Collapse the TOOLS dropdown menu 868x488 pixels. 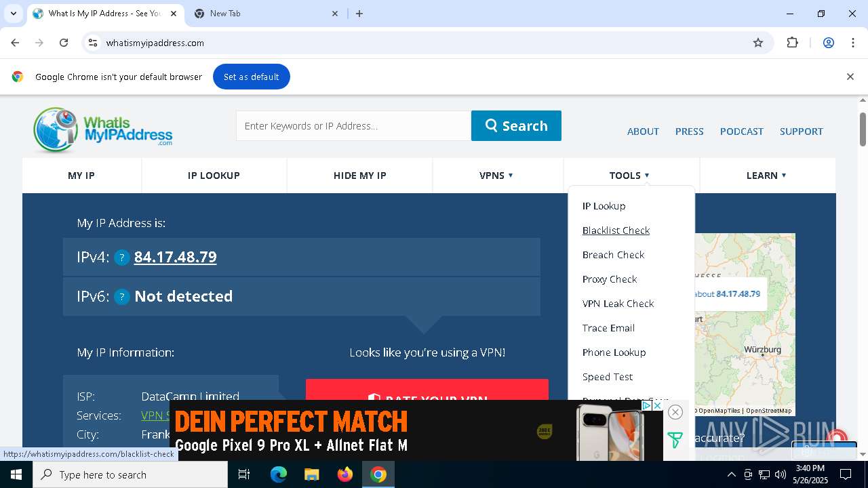[x=631, y=176]
